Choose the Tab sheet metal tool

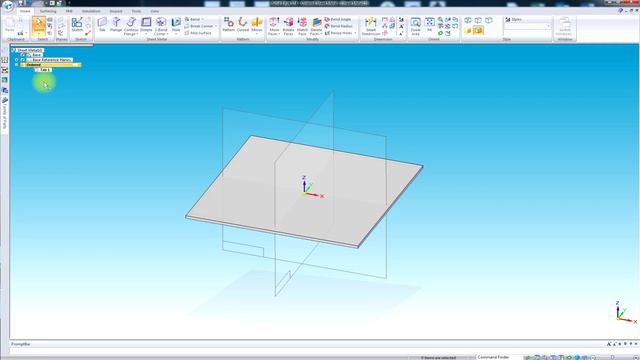102,24
